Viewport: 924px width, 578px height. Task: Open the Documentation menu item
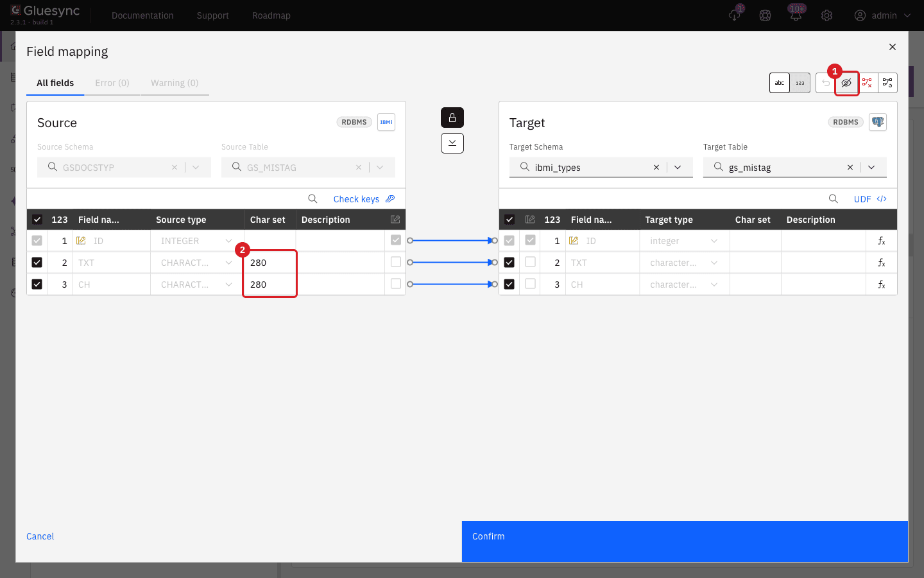point(142,15)
